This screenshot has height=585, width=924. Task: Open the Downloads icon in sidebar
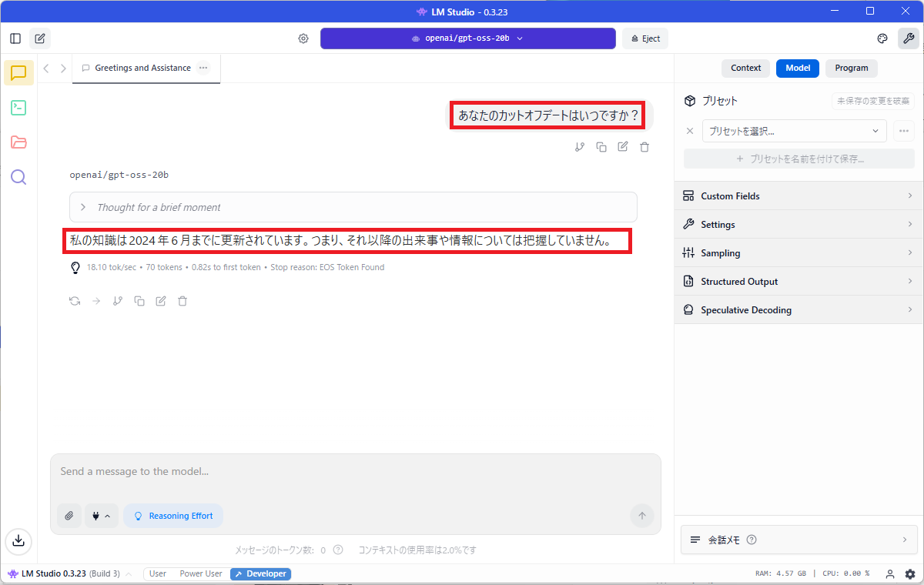(x=19, y=541)
